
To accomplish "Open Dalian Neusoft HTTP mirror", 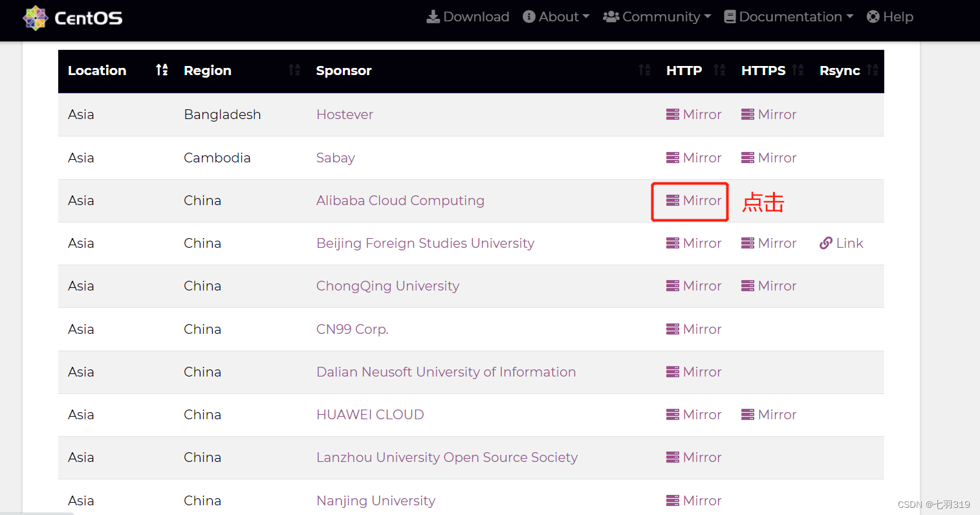I will click(x=693, y=372).
